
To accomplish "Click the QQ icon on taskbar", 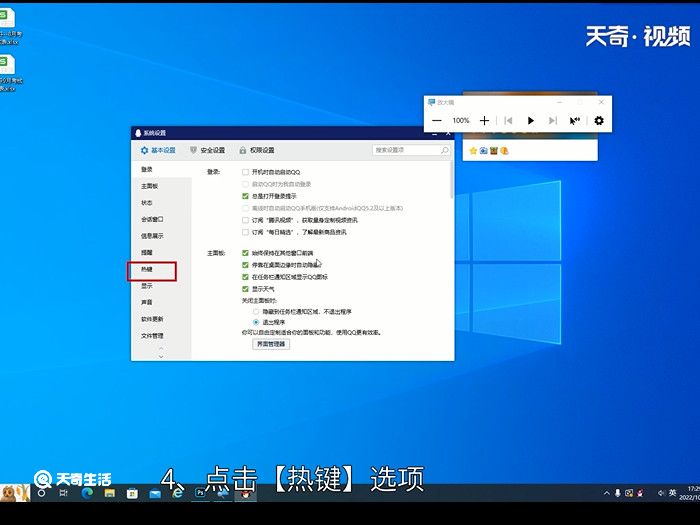I will click(246, 493).
